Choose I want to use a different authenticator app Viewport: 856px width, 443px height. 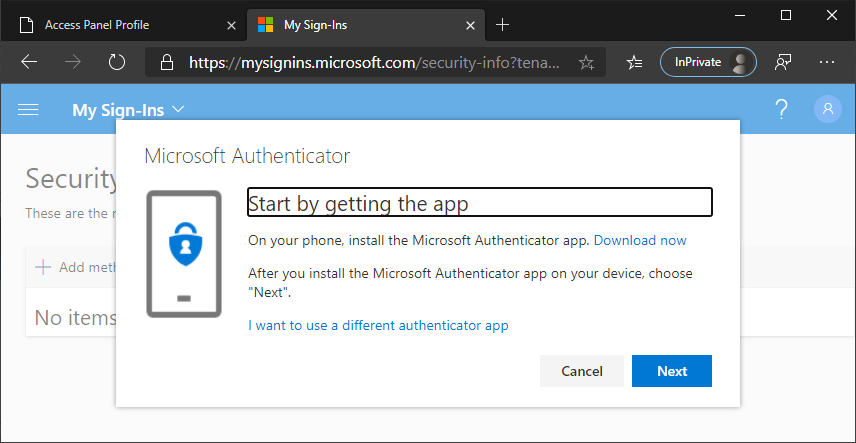[378, 325]
